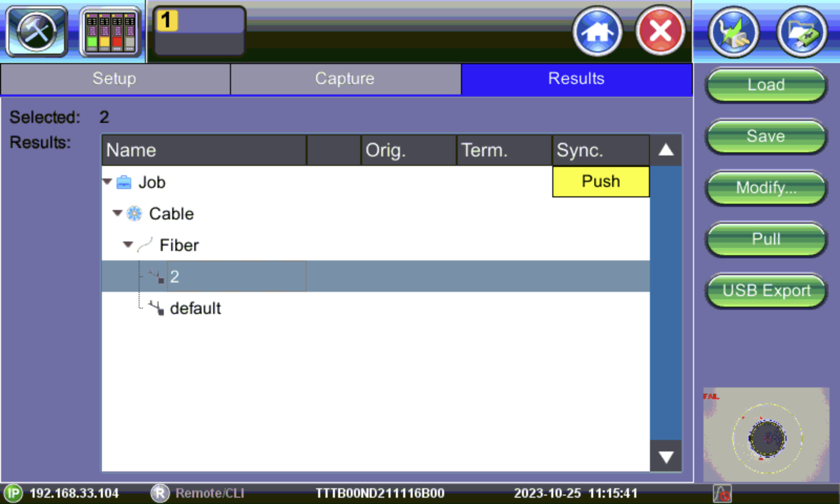Collapse the Fiber tree node
The height and width of the screenshot is (504, 840).
coord(128,245)
